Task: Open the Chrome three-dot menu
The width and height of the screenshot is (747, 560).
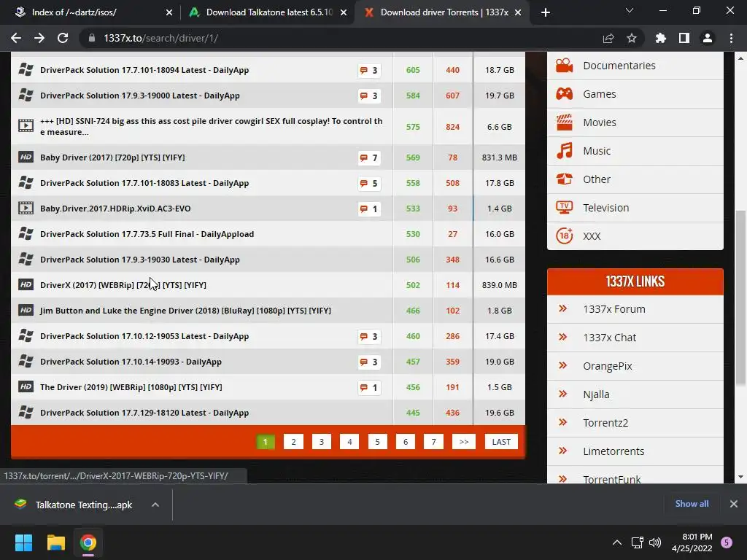Action: point(731,38)
